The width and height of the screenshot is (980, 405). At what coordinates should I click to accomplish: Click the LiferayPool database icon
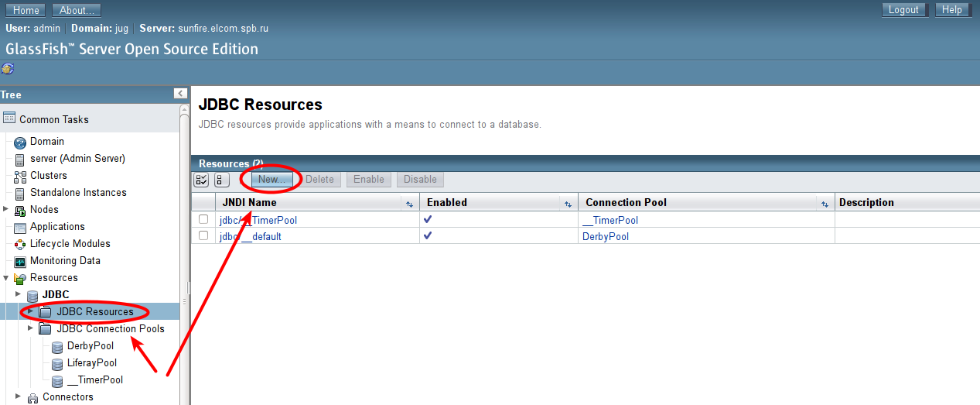tap(57, 363)
